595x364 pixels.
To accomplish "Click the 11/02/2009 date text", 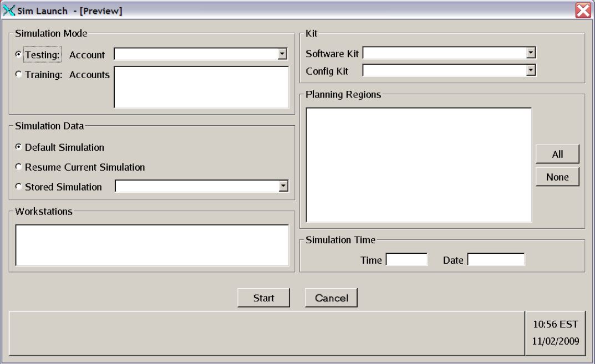I will point(556,341).
